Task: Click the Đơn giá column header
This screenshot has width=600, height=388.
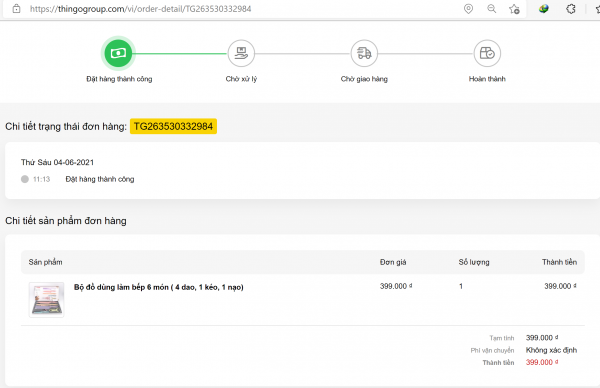Action: [393, 262]
